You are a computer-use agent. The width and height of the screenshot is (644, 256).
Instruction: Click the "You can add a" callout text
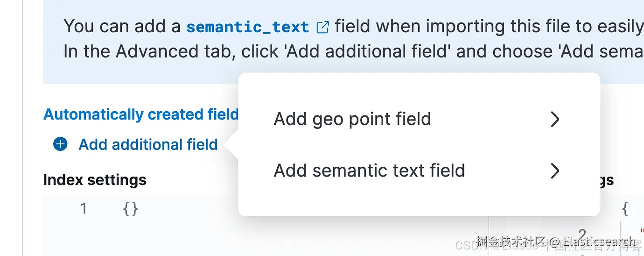coord(122,27)
